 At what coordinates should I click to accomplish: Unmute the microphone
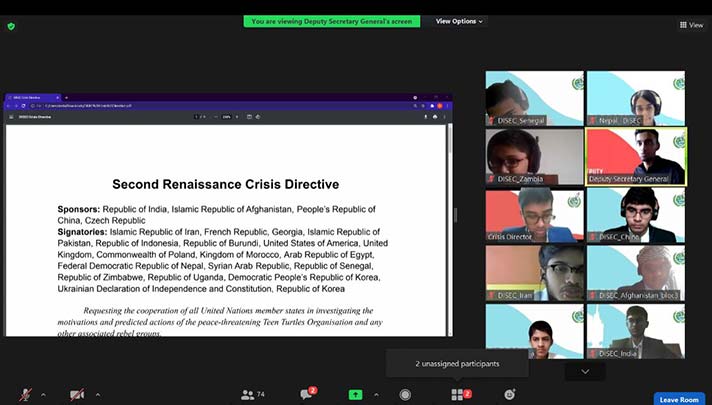pos(24,394)
